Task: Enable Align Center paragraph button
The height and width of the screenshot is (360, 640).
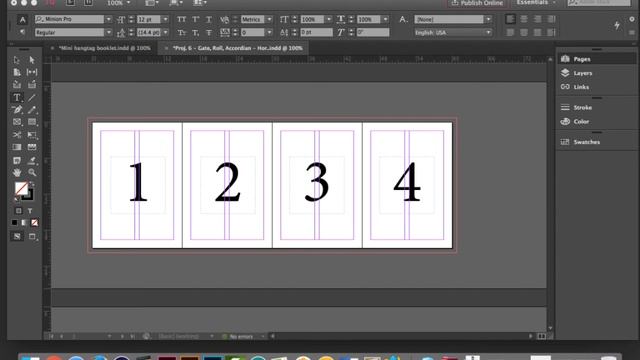Action: pos(524,19)
